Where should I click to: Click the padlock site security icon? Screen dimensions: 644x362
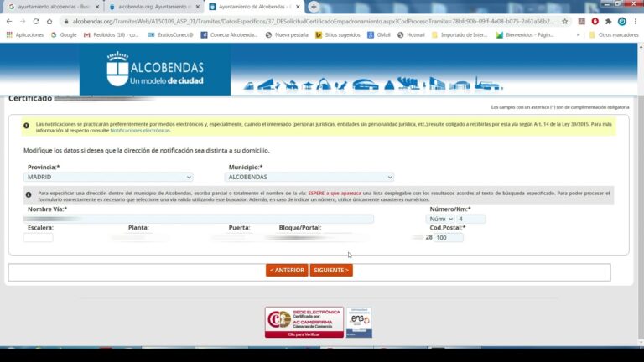coord(66,21)
